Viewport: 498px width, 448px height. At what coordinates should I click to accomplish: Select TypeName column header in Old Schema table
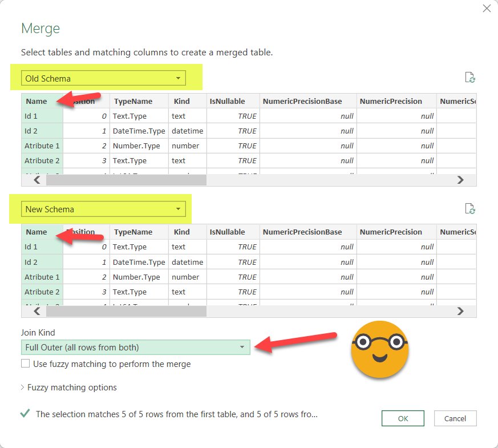click(x=133, y=101)
